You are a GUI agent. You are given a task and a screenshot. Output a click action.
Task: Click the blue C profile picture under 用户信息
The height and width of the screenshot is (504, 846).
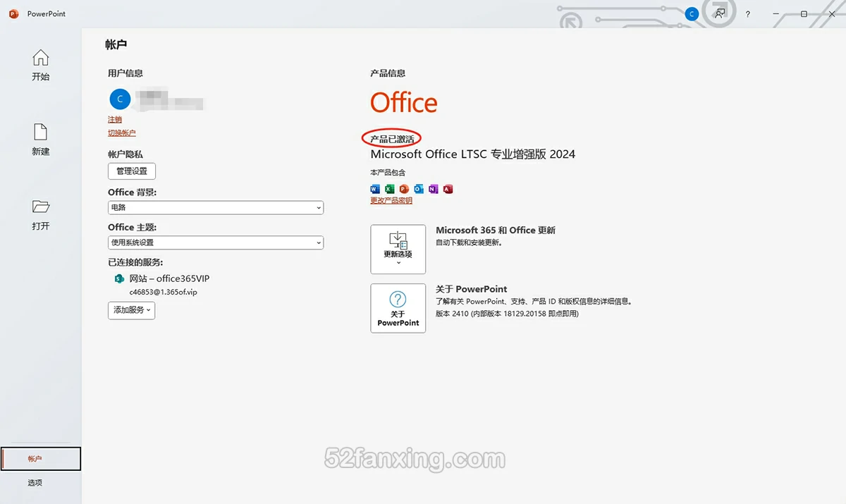(x=120, y=99)
